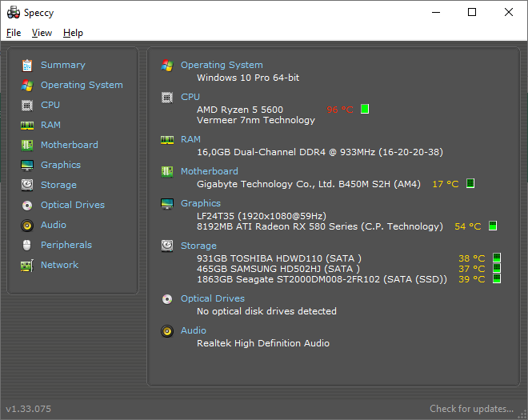Open the Graphics section in sidebar
The width and height of the screenshot is (528, 420).
[61, 165]
